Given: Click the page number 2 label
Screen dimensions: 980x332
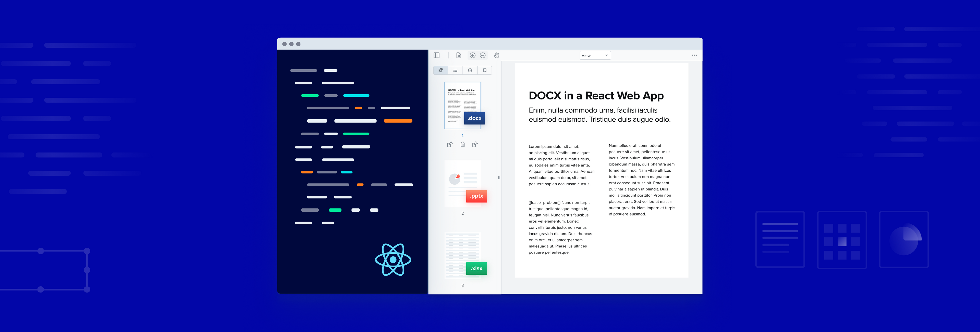Looking at the screenshot, I should point(463,213).
